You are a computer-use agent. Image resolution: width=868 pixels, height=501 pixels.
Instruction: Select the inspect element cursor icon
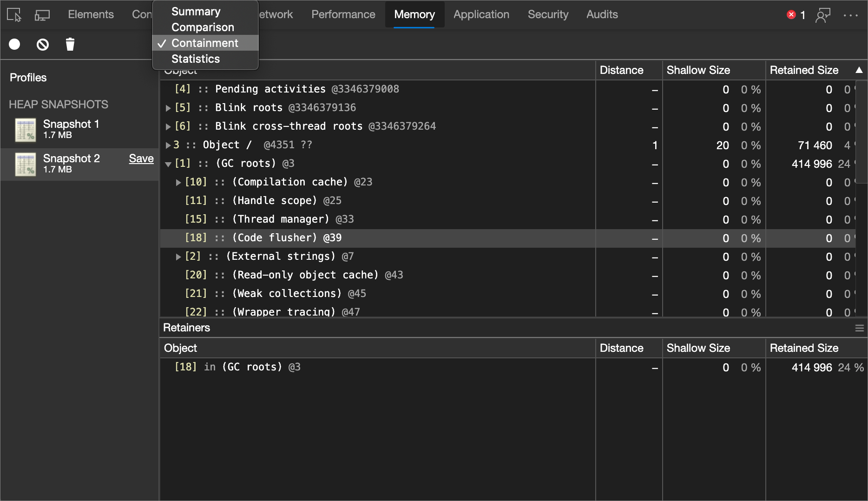[x=13, y=14]
